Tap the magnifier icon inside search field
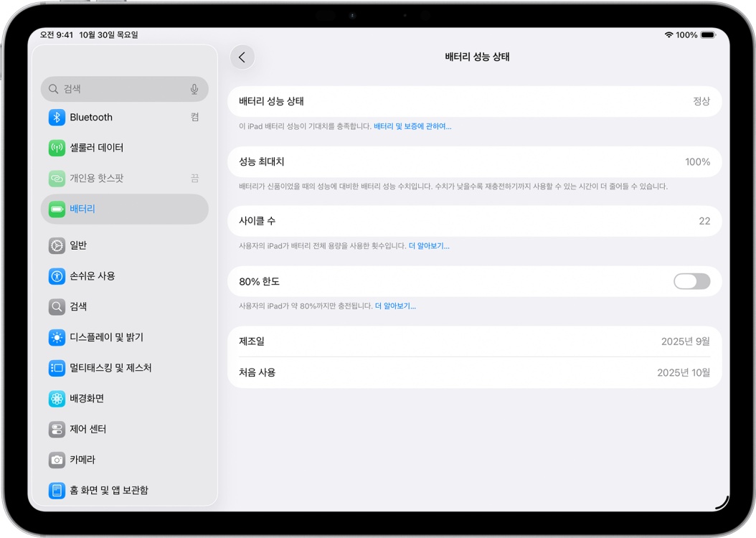756x538 pixels. tap(54, 89)
